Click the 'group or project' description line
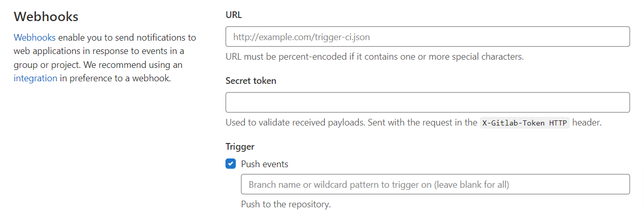 (98, 65)
